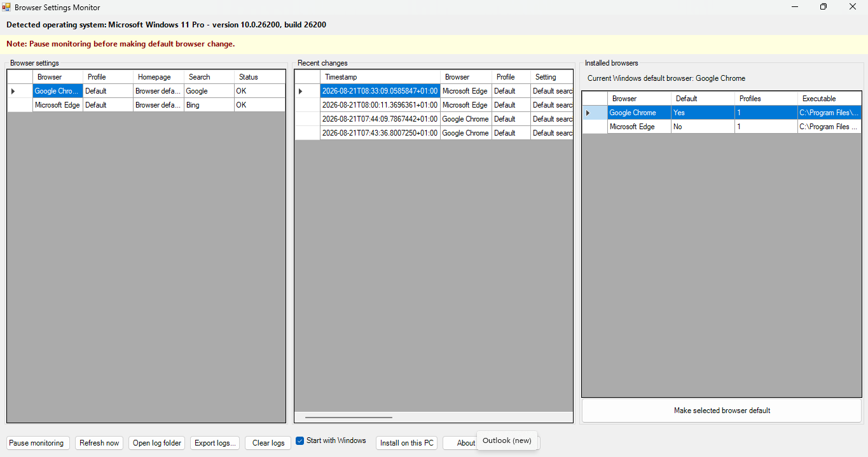The width and height of the screenshot is (868, 457).
Task: Click the Current Windows default browser label
Action: [x=666, y=78]
